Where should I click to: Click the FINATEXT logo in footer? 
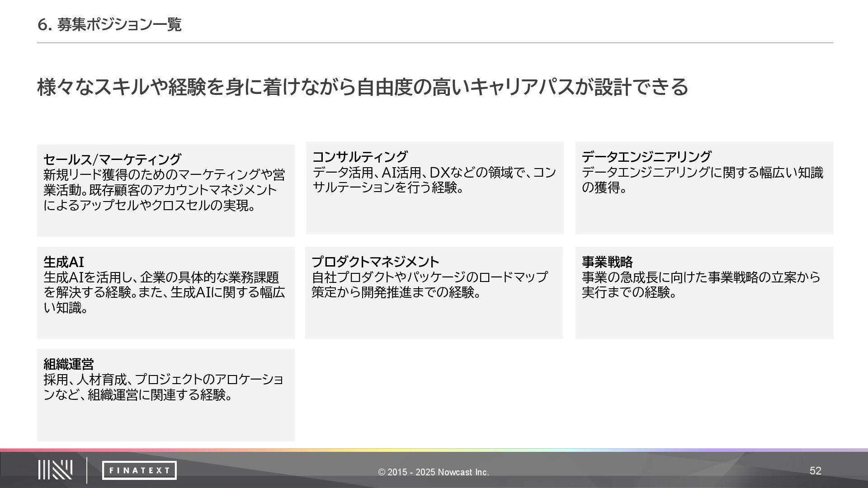pyautogui.click(x=139, y=470)
